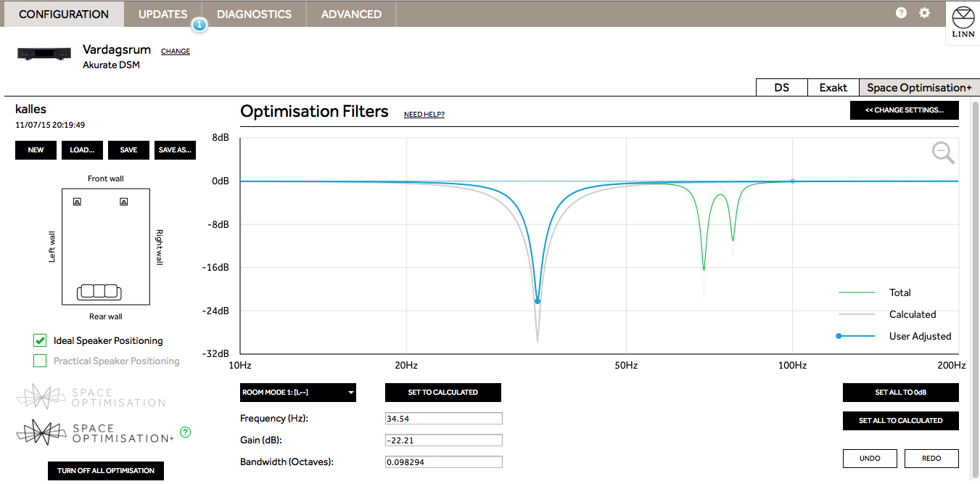Uncheck Ideal Speaker Positioning checkbox
This screenshot has width=980, height=484.
coord(40,340)
